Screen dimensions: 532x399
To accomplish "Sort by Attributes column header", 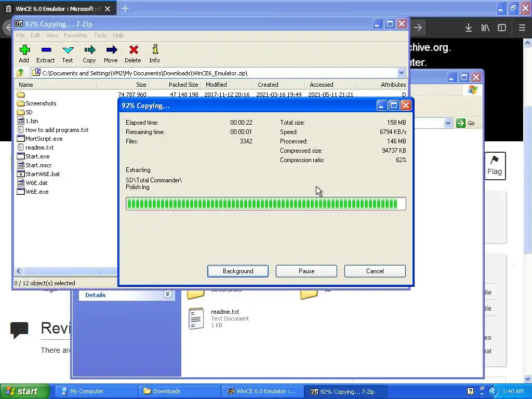I will tap(382, 85).
